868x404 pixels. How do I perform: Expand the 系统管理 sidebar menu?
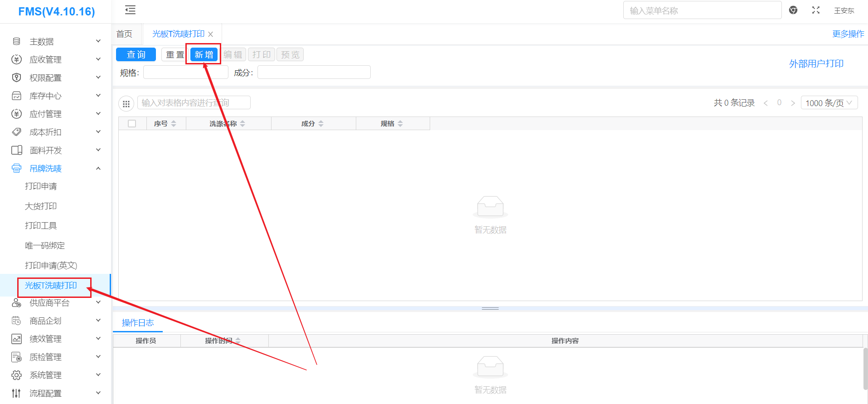pyautogui.click(x=56, y=375)
